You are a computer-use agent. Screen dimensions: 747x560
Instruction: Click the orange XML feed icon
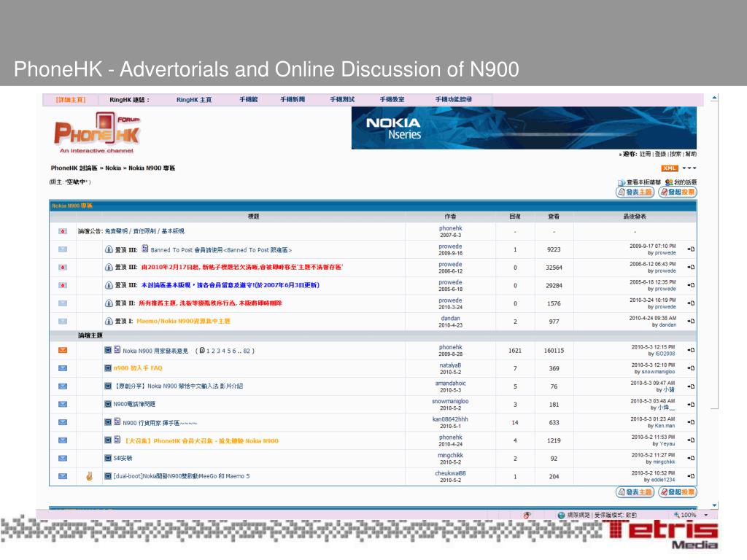pos(669,168)
